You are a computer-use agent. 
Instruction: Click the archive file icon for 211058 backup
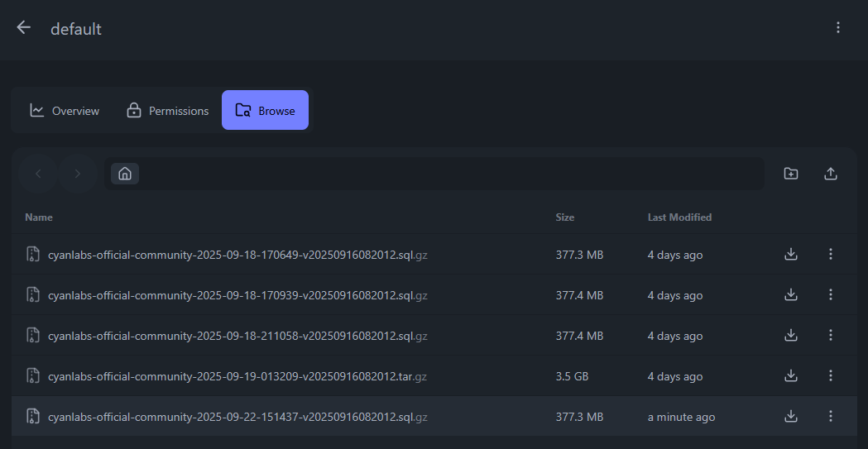coord(32,335)
